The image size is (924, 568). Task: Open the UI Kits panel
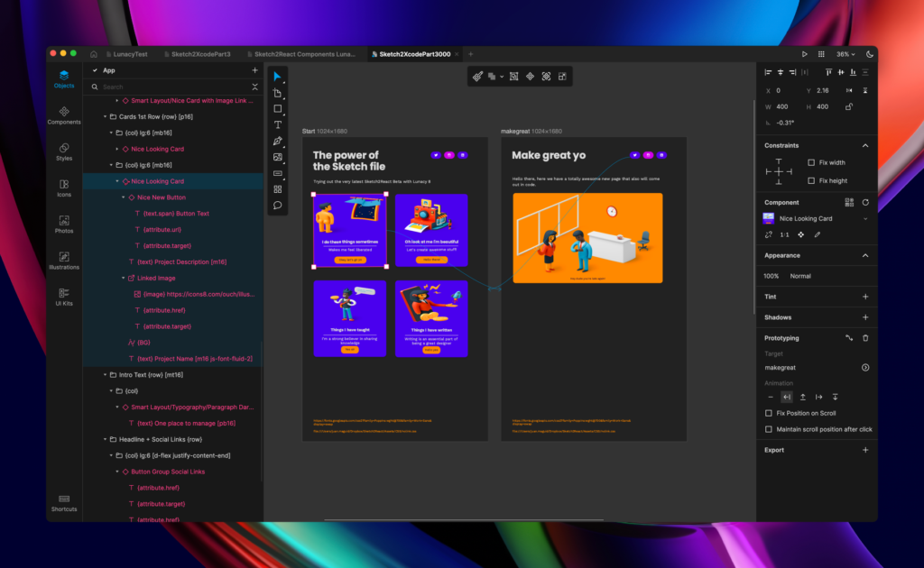64,298
